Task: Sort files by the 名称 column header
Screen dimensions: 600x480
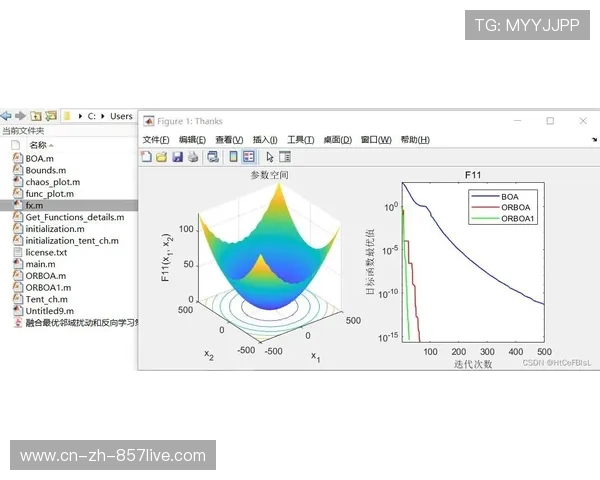Action: pyautogui.click(x=40, y=145)
